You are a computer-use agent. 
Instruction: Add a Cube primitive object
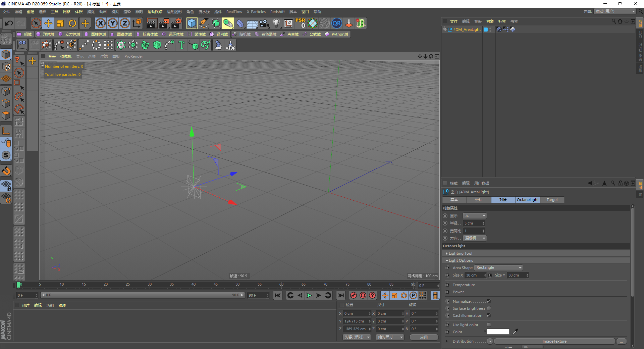192,23
